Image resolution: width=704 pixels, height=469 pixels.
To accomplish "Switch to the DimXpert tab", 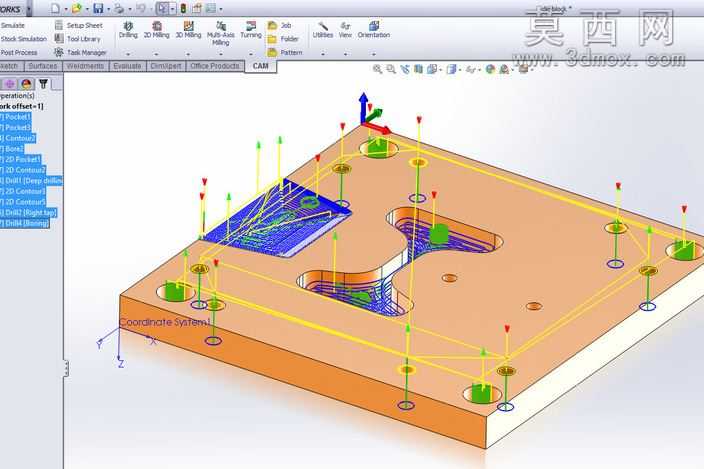I will 166,66.
